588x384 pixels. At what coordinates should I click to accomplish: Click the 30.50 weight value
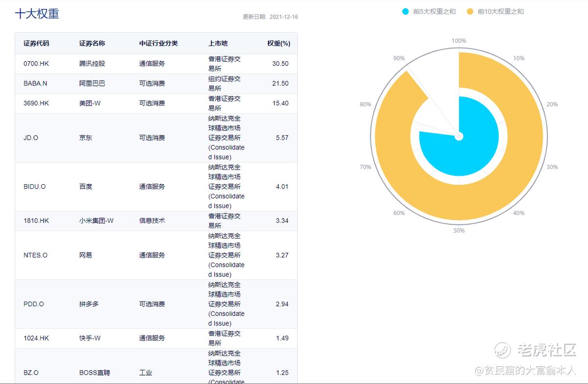[280, 64]
